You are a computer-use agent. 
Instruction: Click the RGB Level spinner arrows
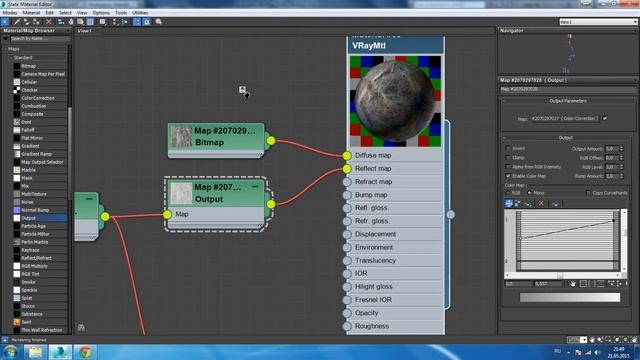[x=622, y=167]
